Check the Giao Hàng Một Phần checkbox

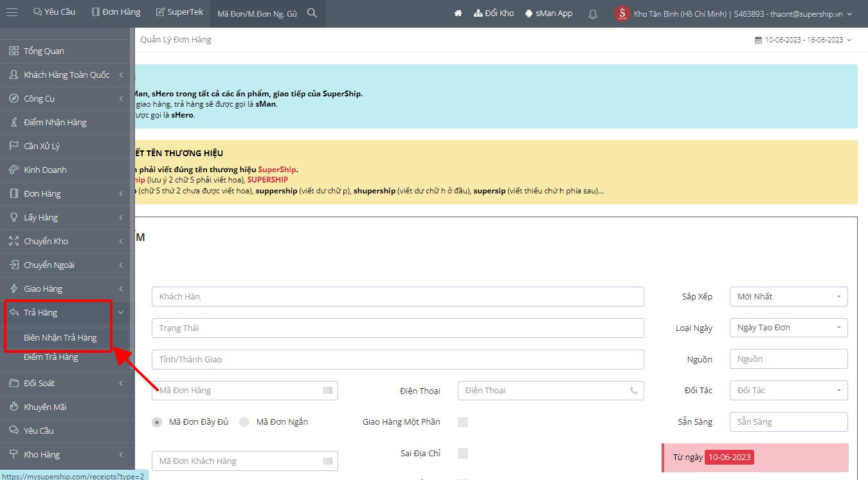pos(463,422)
